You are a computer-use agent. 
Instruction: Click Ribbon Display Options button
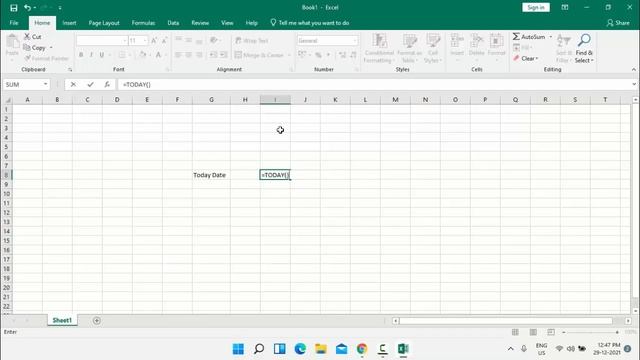(565, 7)
